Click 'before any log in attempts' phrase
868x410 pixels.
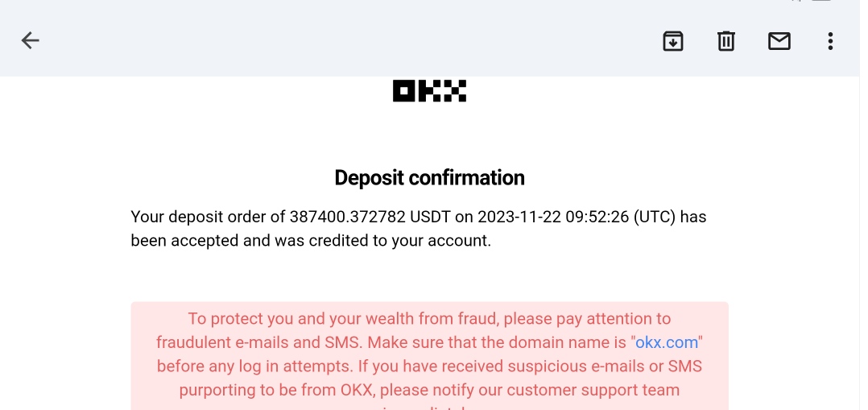254,367
